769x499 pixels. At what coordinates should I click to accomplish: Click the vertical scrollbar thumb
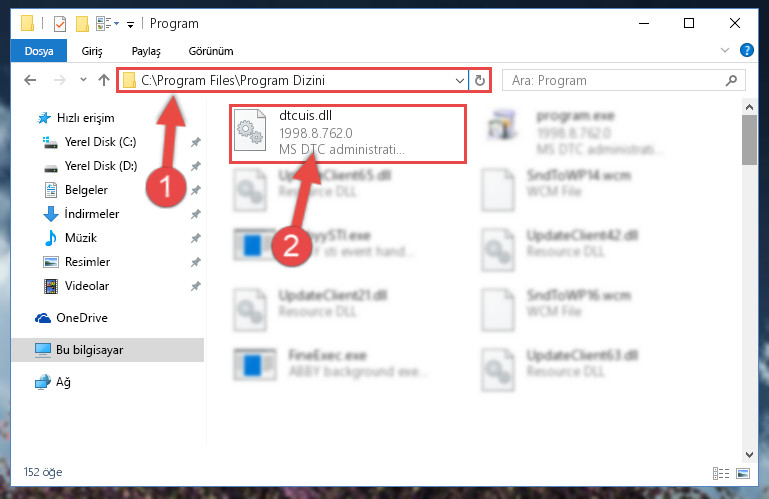tap(749, 140)
